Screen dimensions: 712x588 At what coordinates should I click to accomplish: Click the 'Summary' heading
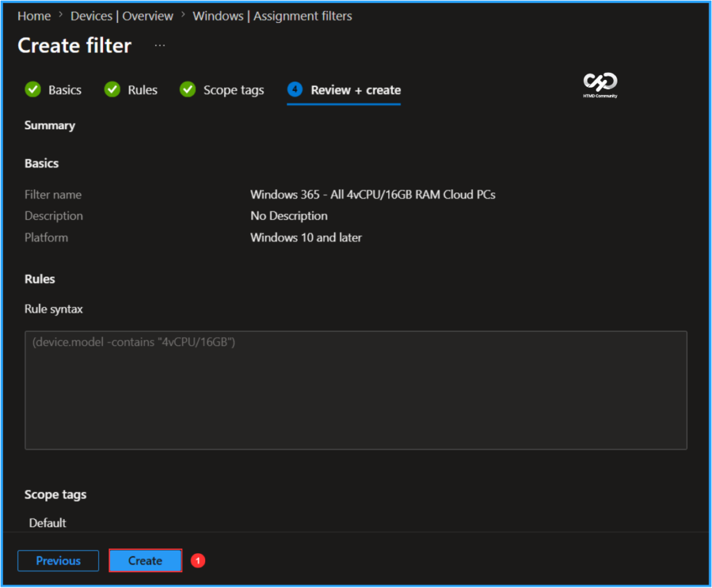[x=49, y=125]
